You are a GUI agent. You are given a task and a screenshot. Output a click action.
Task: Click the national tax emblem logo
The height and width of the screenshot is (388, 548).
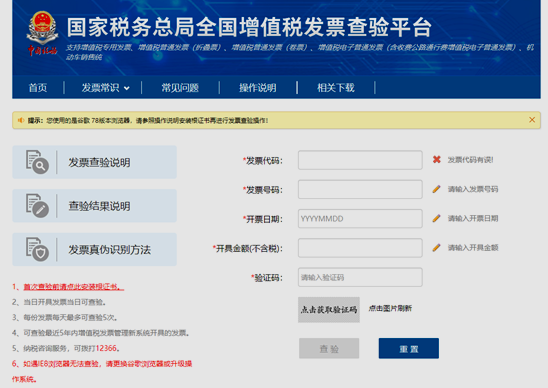pos(42,33)
